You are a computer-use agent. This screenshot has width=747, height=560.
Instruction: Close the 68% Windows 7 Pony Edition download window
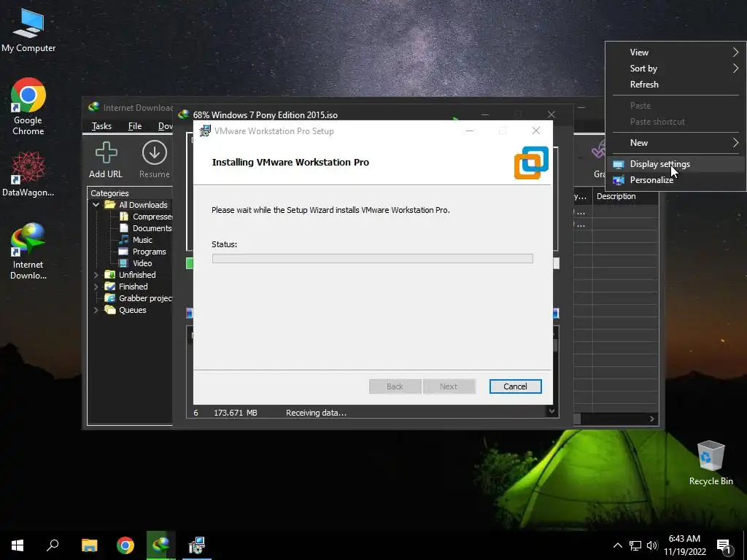click(551, 114)
